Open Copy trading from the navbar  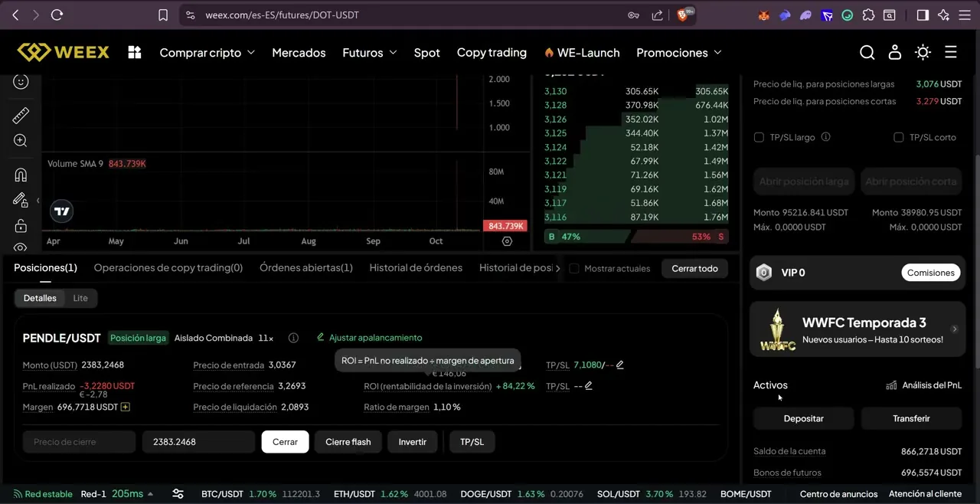492,52
